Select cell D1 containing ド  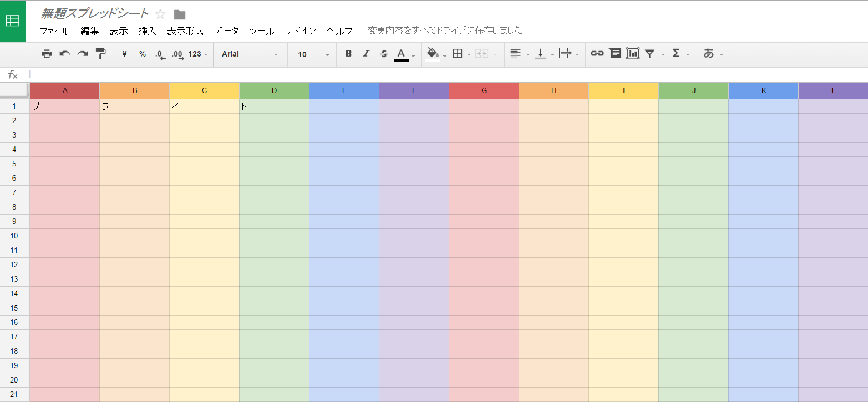pyautogui.click(x=275, y=106)
